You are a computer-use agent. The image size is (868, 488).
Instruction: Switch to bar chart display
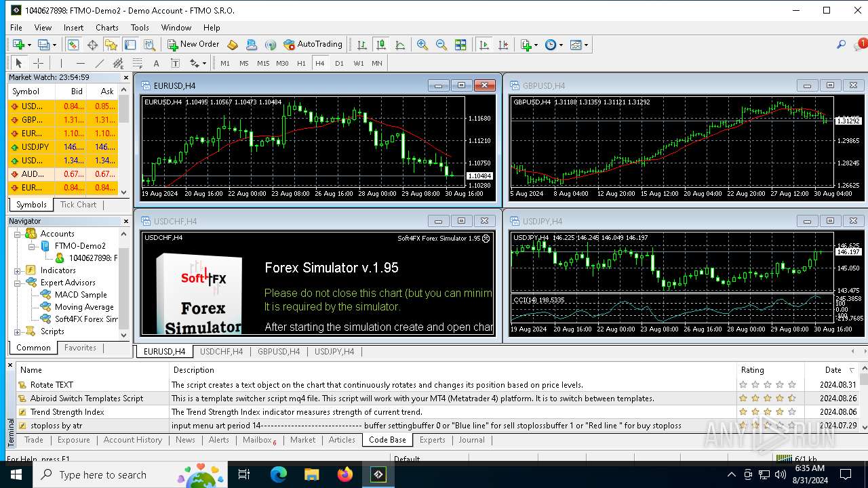coord(362,45)
